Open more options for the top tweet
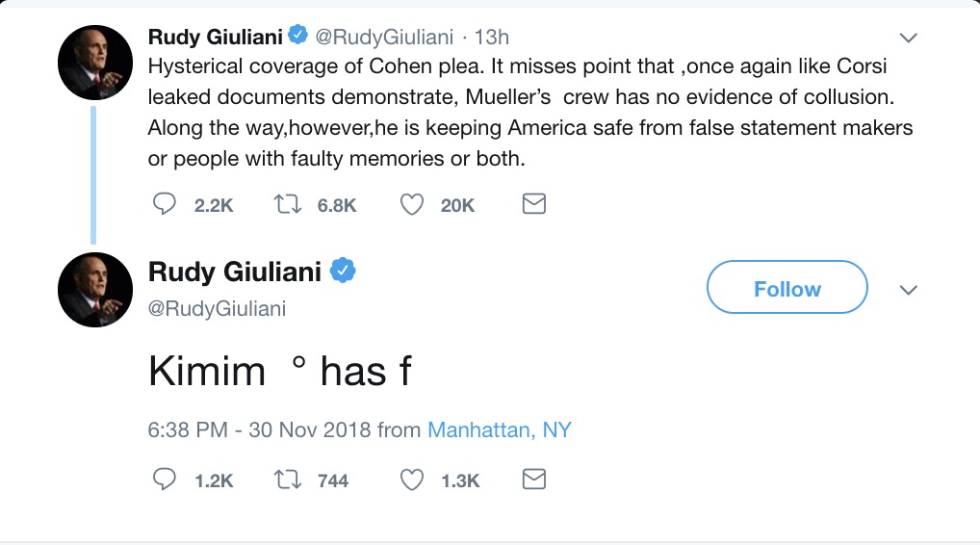The height and width of the screenshot is (545, 980). [x=908, y=38]
